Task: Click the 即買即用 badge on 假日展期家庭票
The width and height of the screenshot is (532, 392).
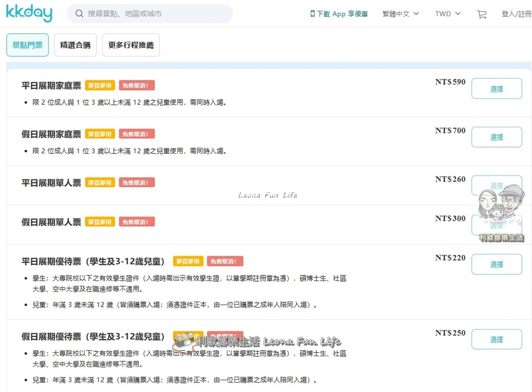Action: tap(100, 134)
